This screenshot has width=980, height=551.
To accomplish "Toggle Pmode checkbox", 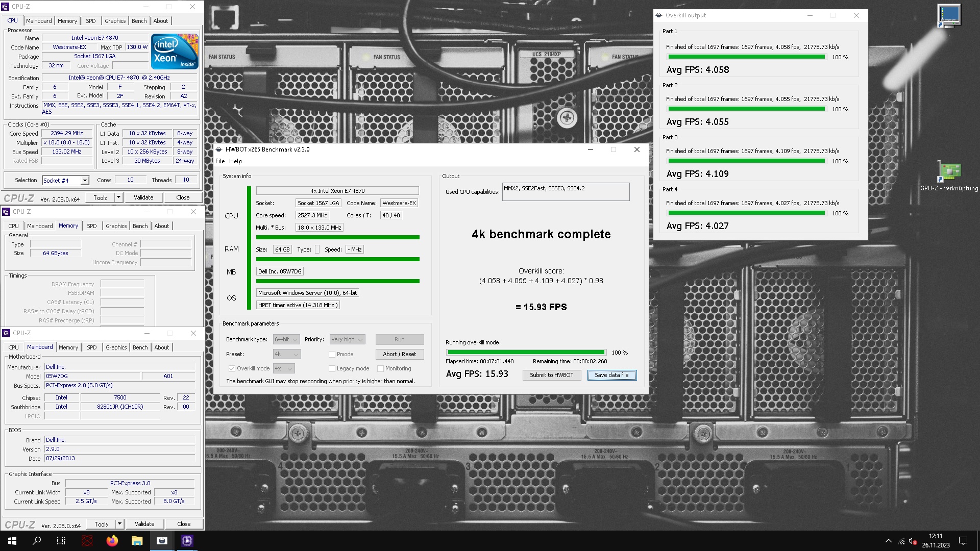I will [x=332, y=354].
